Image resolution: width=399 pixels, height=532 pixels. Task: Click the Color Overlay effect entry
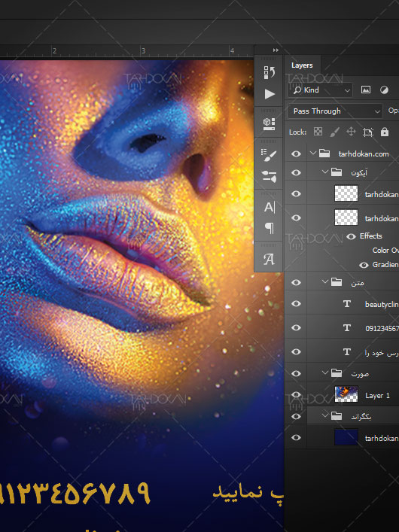[385, 251]
